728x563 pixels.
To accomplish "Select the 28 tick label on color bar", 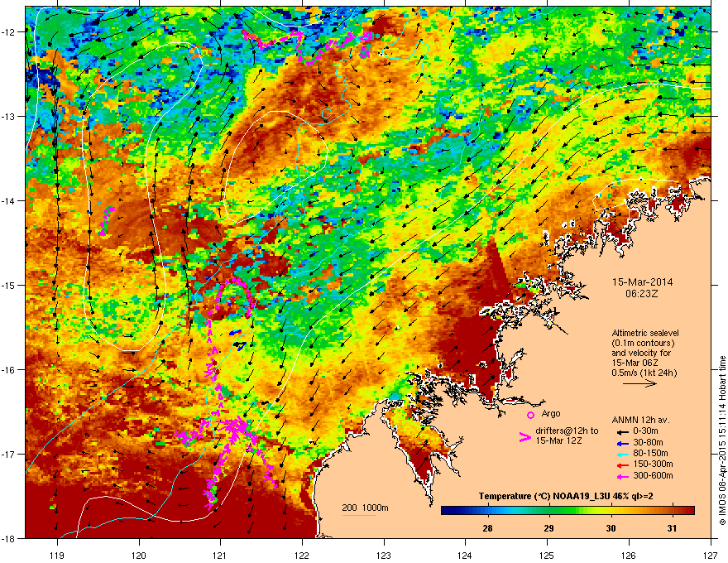I will [x=487, y=528].
